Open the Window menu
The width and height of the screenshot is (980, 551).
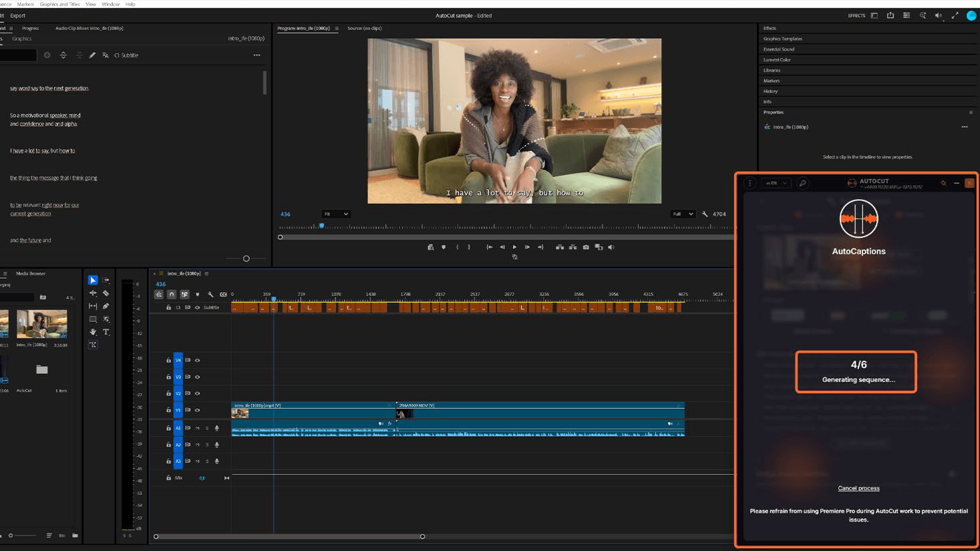(110, 4)
